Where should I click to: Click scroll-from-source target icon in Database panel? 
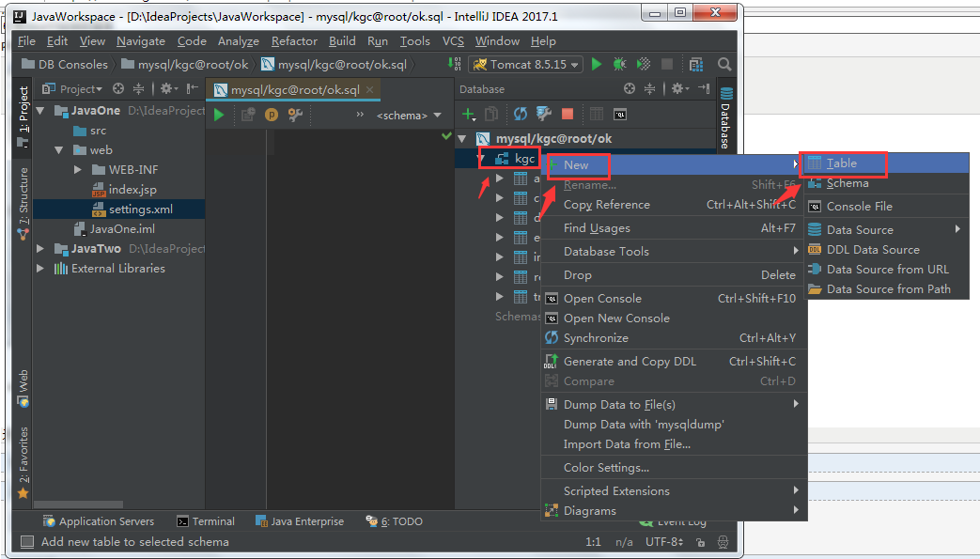(630, 89)
